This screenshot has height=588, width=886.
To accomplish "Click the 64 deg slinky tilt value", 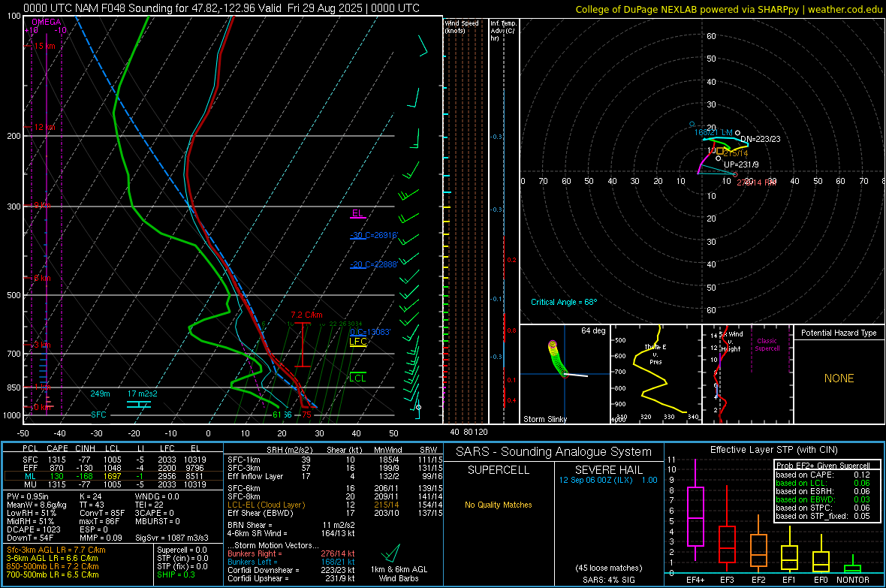I will coord(593,330).
